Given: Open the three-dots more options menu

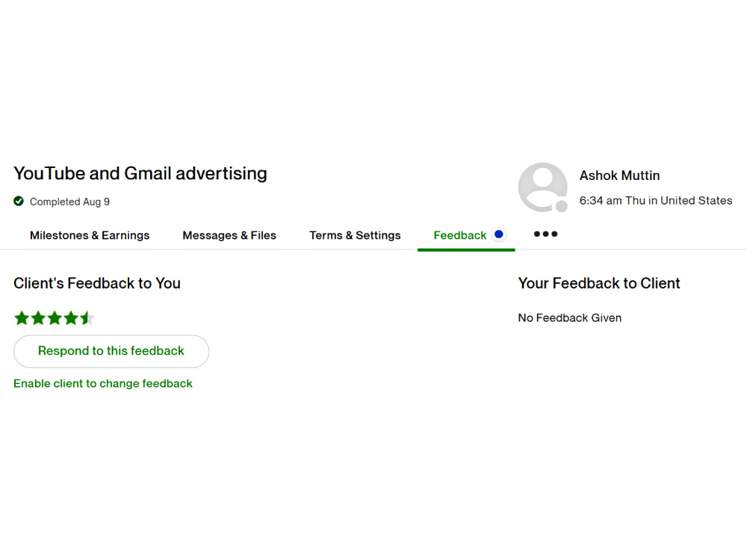Looking at the screenshot, I should (x=545, y=234).
